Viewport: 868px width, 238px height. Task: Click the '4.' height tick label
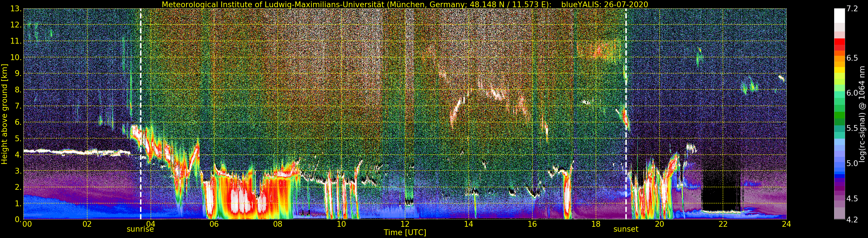point(18,155)
